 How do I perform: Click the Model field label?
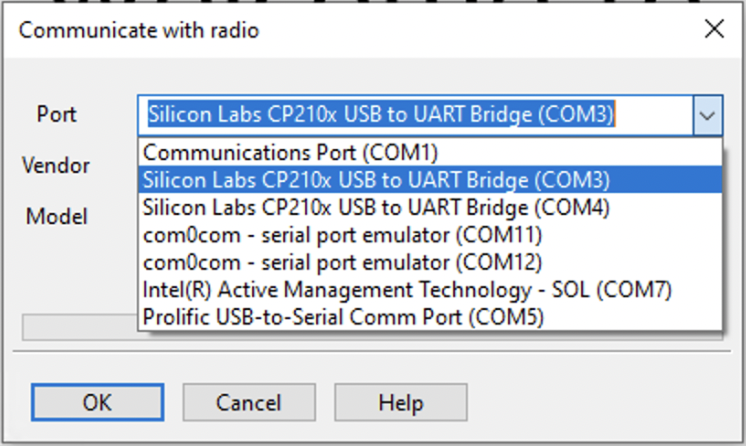pos(57,217)
